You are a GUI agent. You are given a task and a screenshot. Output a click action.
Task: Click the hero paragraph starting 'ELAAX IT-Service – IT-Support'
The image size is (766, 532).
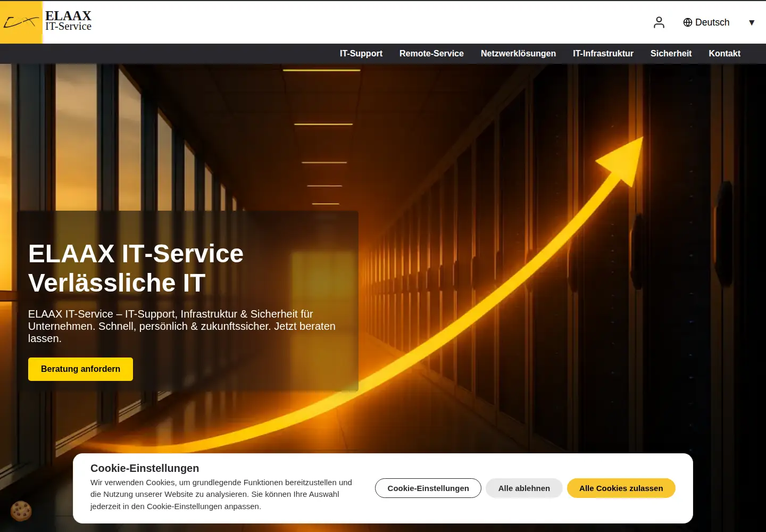182,326
